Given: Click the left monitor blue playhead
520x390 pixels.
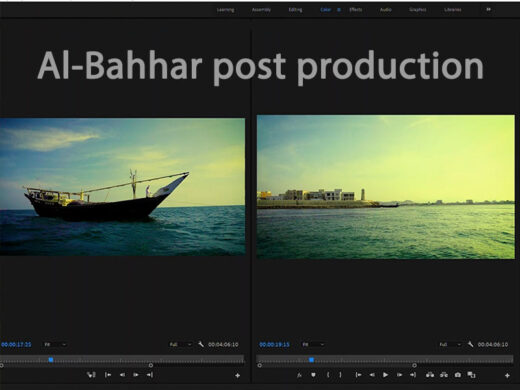Looking at the screenshot, I should click(51, 360).
